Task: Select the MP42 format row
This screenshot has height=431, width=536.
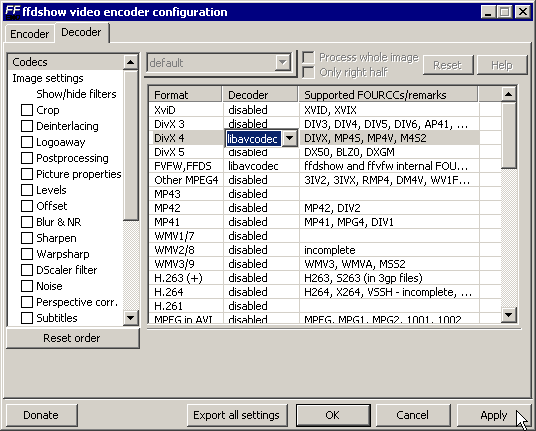Action: click(325, 208)
